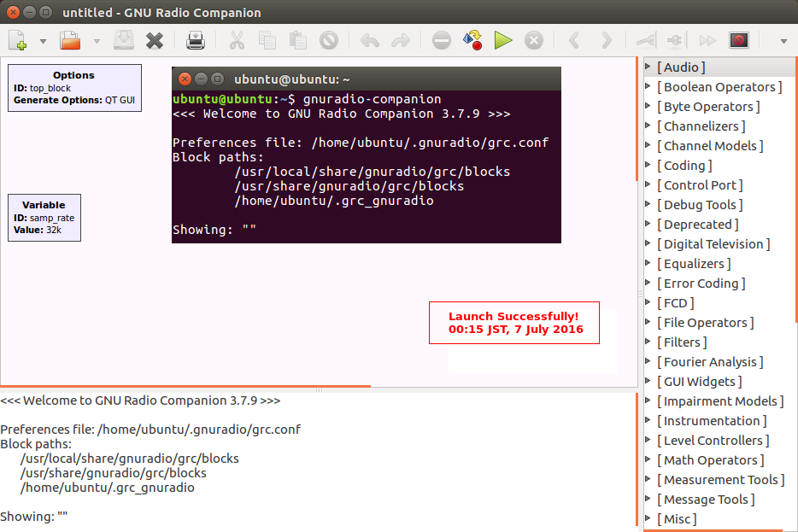The width and height of the screenshot is (798, 532).
Task: Click the block tree vertical orange scrollbar
Action: pyautogui.click(x=796, y=190)
